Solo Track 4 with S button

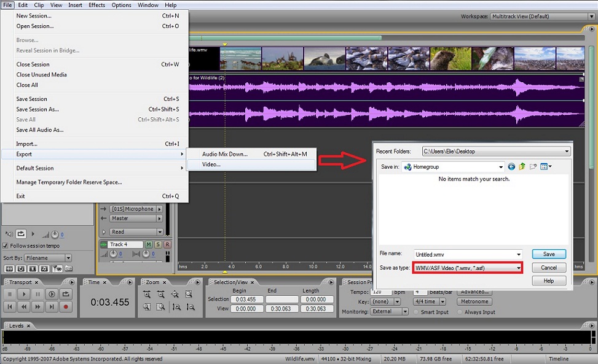158,244
